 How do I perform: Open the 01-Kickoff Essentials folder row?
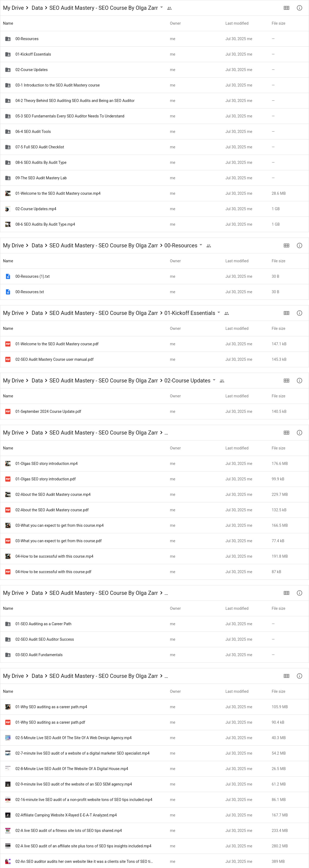(154, 54)
